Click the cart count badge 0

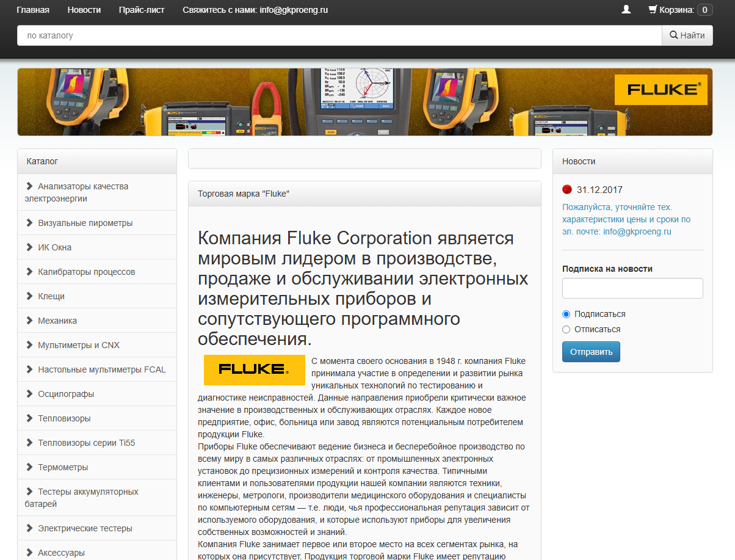pos(705,10)
